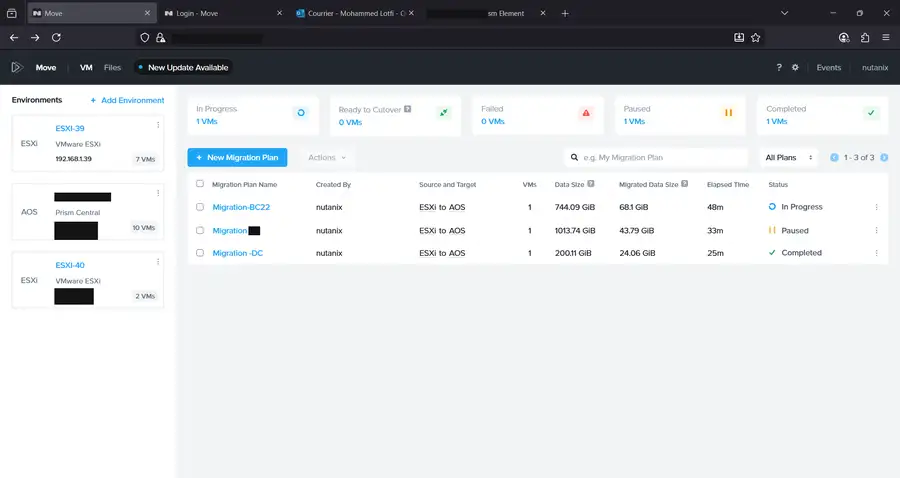Click the 10 VMs badge for AOS
The image size is (900, 478).
[144, 228]
